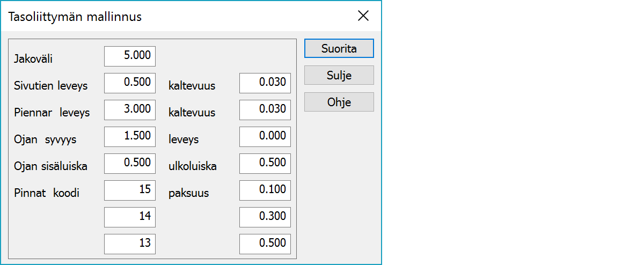The width and height of the screenshot is (644, 265).
Task: Click the Suorita button
Action: click(x=339, y=48)
